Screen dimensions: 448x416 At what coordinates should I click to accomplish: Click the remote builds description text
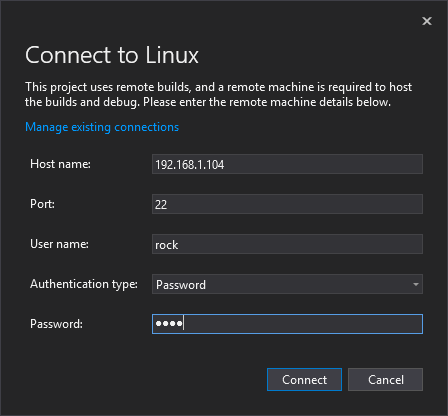[x=219, y=94]
